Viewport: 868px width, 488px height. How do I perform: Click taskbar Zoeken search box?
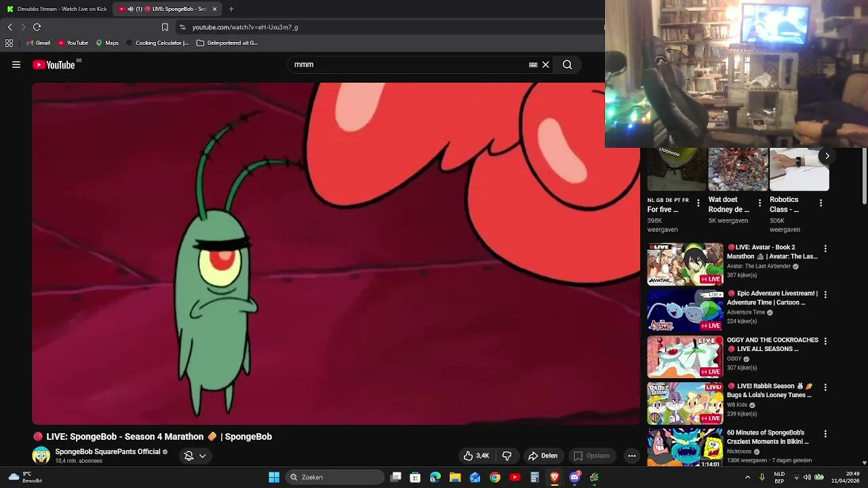(x=336, y=477)
